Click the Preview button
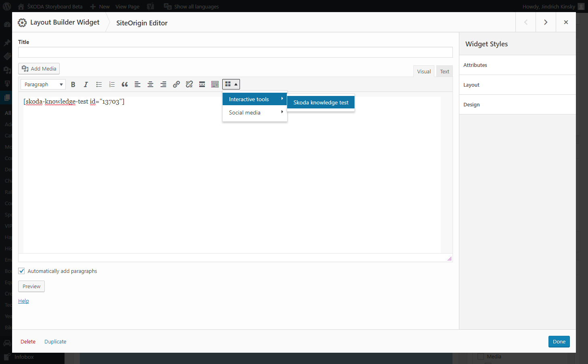The height and width of the screenshot is (364, 588). (31, 286)
